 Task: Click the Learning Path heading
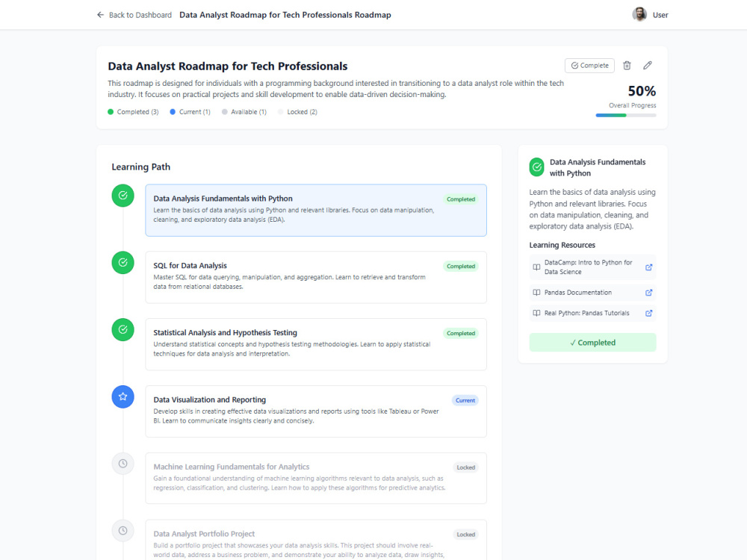pos(141,167)
